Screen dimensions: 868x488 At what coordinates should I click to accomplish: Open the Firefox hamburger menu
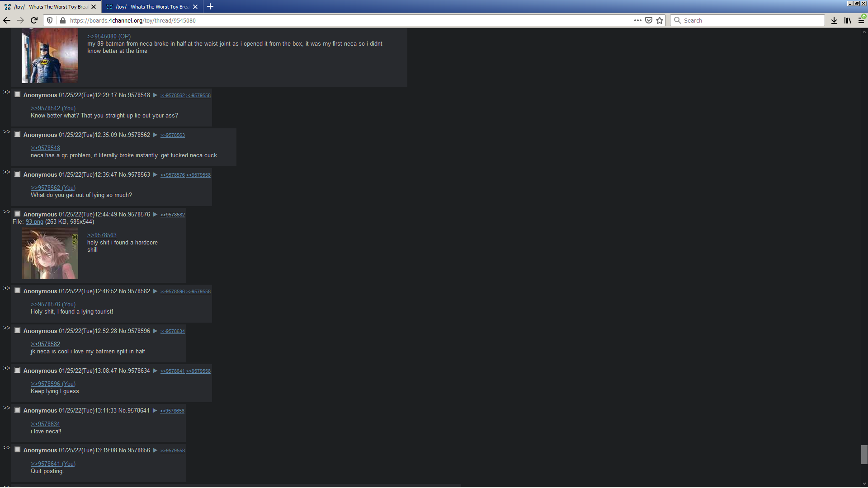click(x=861, y=20)
